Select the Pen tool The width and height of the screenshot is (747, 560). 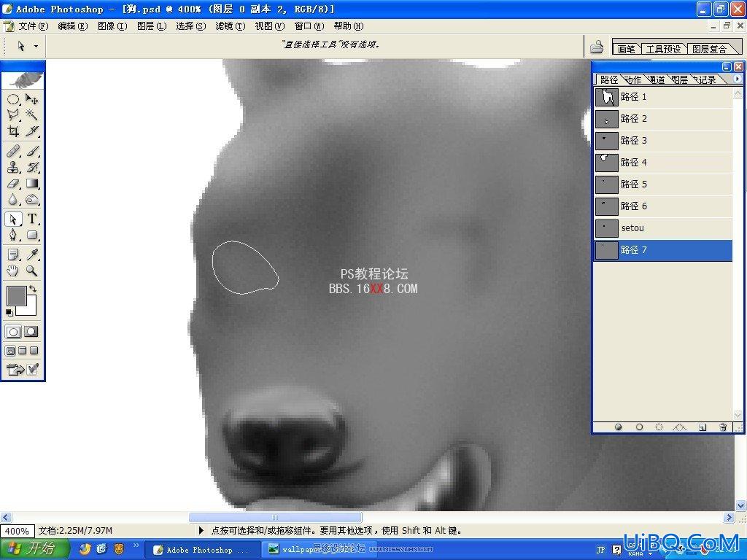13,235
